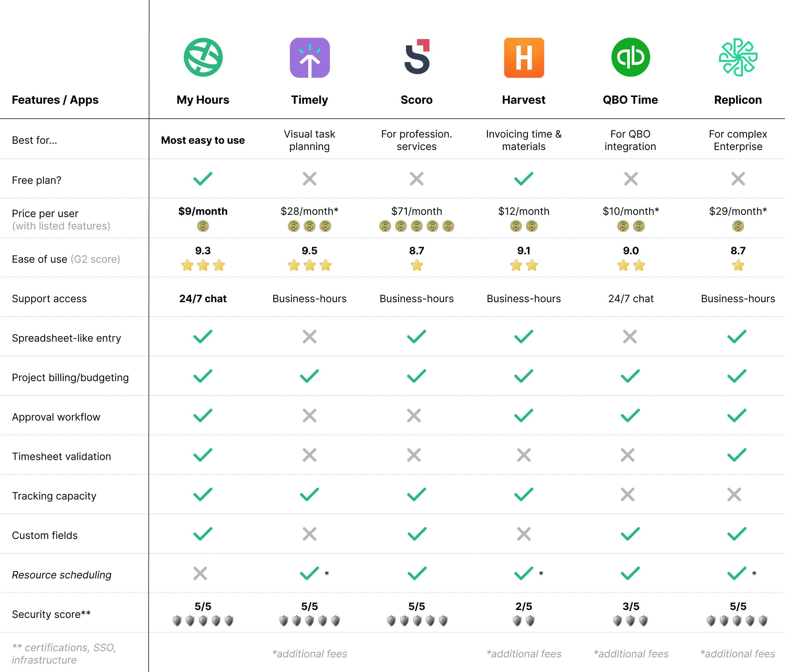Click QBO Time tracking capacity cross

pyautogui.click(x=628, y=494)
